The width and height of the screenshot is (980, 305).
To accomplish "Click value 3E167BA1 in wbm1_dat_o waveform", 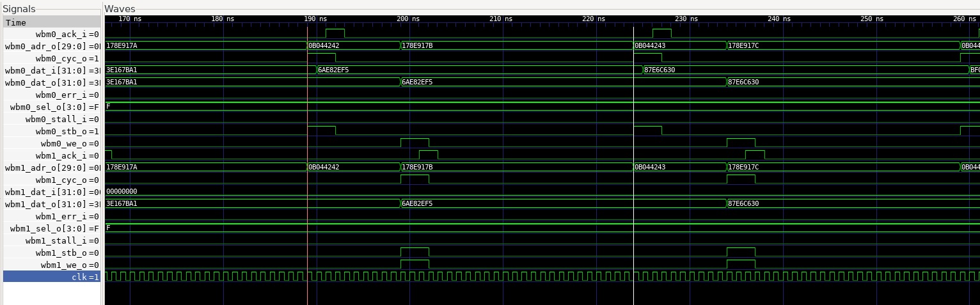I will pyautogui.click(x=122, y=203).
